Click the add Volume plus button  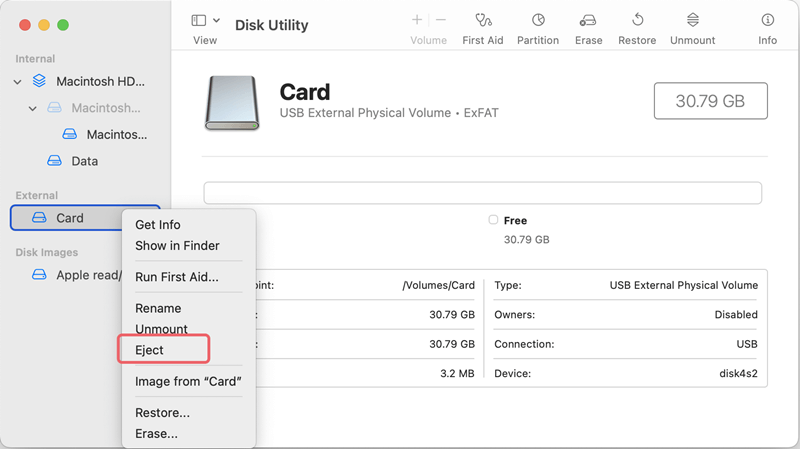coord(417,20)
